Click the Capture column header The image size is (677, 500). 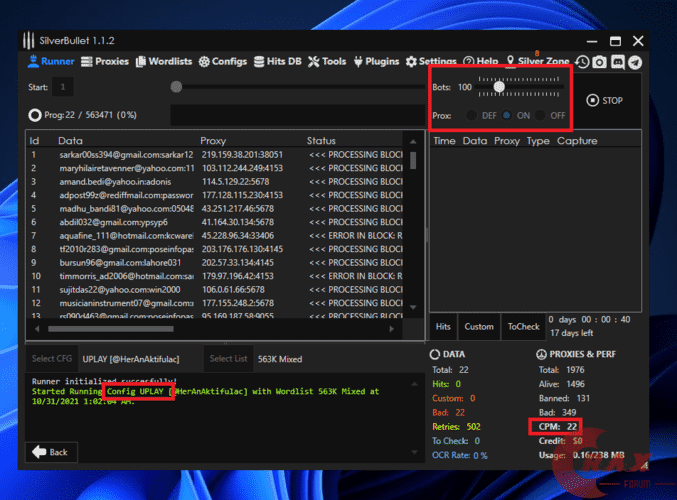(577, 141)
